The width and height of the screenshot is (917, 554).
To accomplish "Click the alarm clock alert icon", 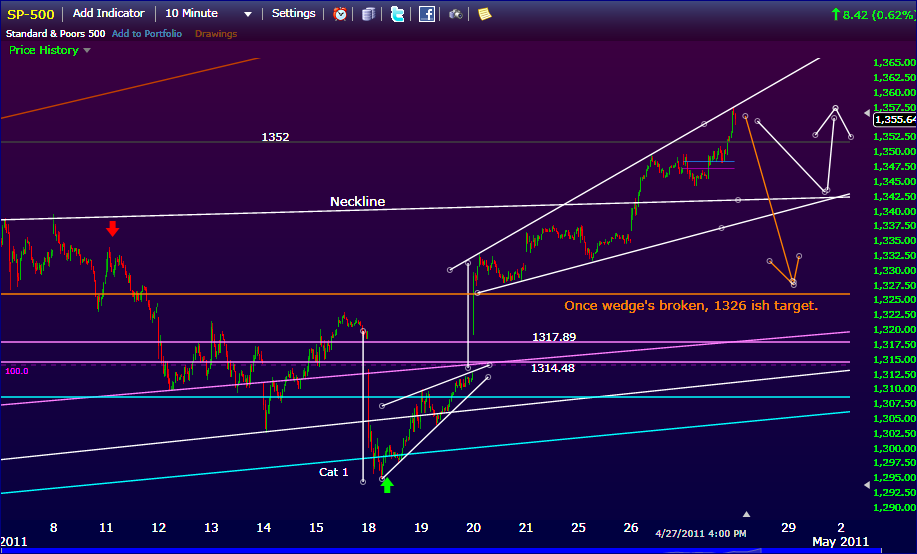I will click(341, 14).
